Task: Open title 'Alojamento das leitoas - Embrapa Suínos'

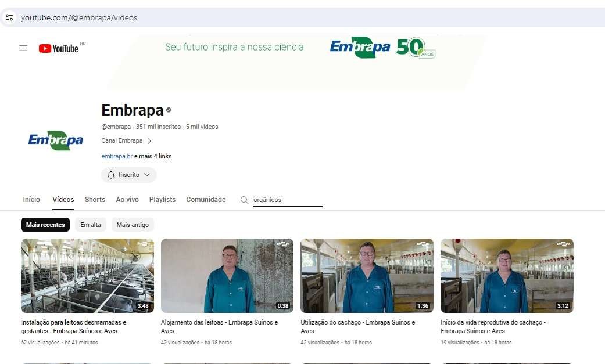Action: pos(220,327)
